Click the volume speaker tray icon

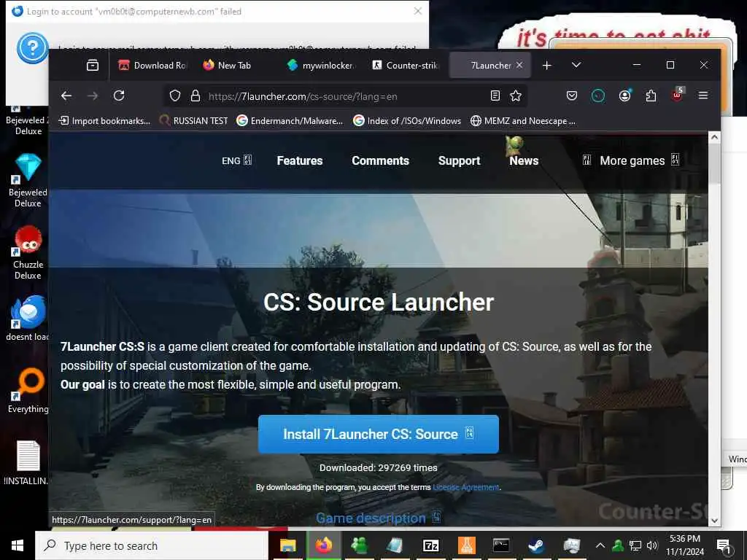click(x=652, y=545)
